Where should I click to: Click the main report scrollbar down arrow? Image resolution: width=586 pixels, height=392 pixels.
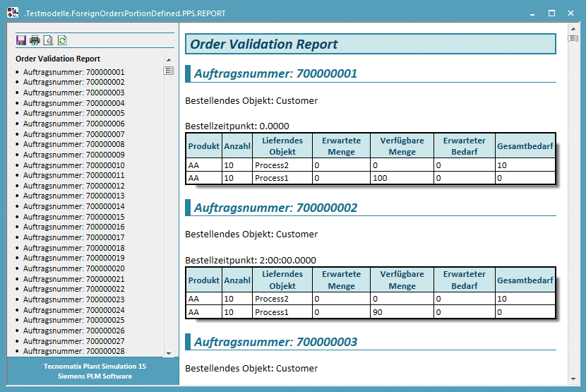[573, 379]
